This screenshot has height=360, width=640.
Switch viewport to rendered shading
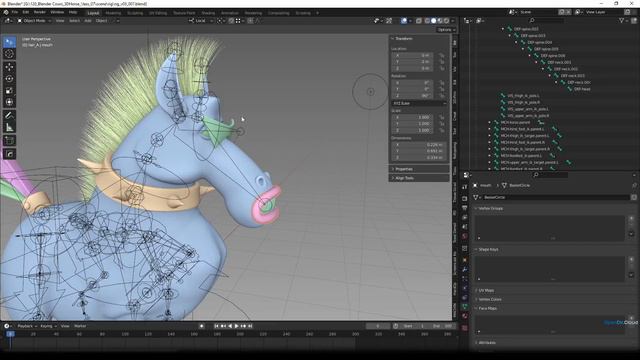click(446, 21)
